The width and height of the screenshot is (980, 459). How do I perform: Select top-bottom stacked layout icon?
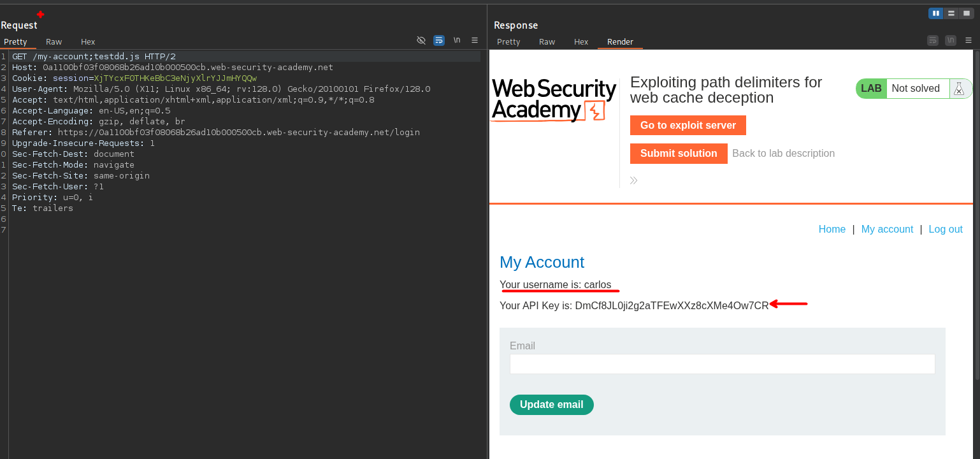[951, 13]
